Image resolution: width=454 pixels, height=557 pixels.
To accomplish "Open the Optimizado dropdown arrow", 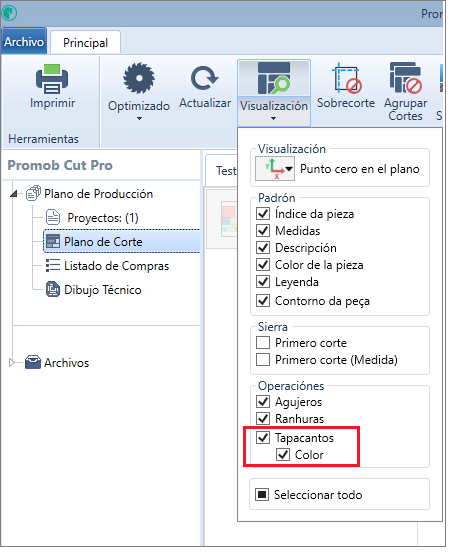I will (139, 119).
